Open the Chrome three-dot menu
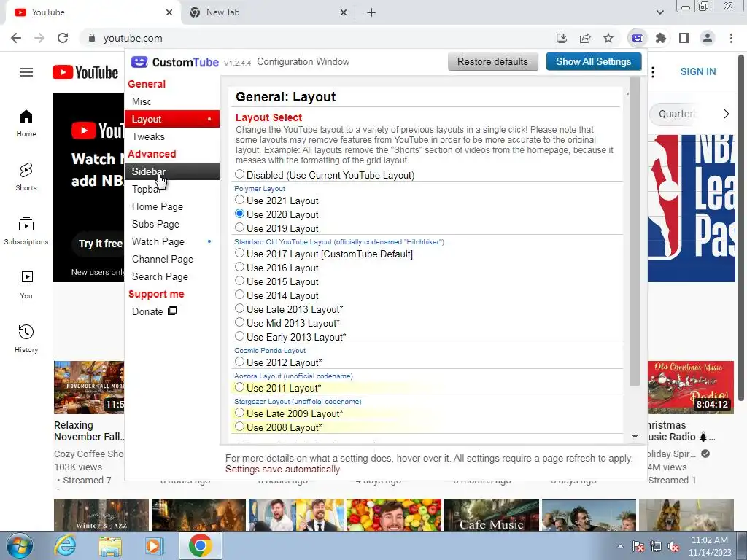The width and height of the screenshot is (747, 560). click(x=731, y=38)
